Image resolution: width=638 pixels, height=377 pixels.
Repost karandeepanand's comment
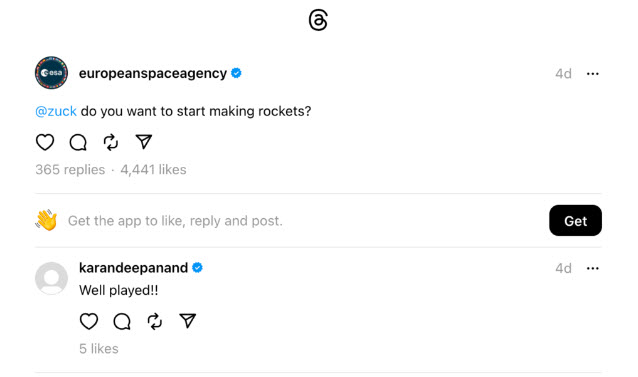[155, 321]
